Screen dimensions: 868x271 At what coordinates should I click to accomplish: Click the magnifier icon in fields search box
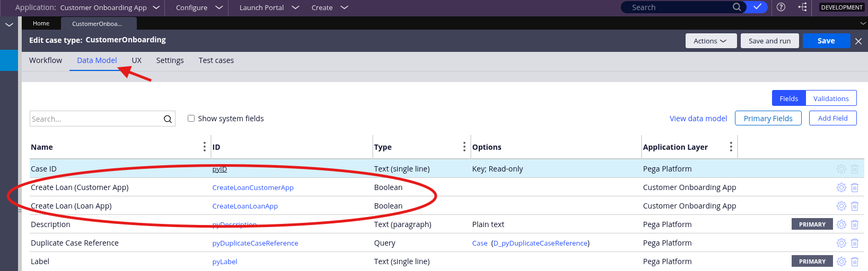tap(168, 119)
